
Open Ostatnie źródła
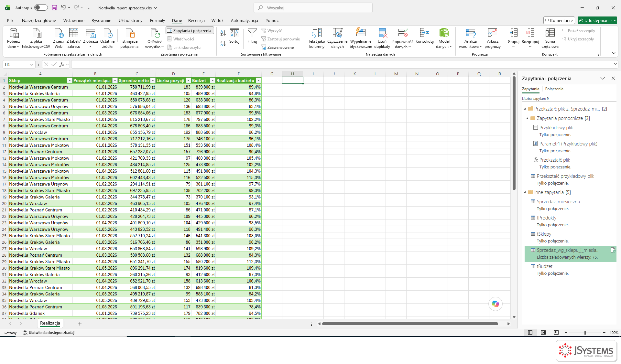click(107, 38)
